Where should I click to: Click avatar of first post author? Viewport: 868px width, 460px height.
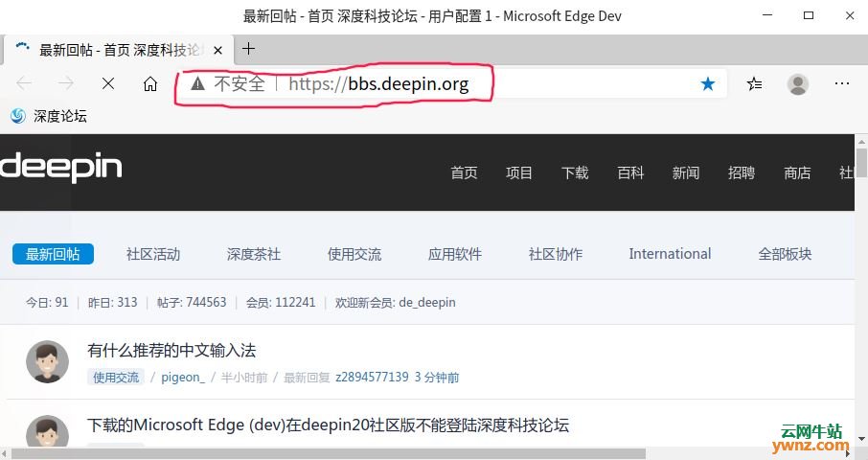click(48, 361)
